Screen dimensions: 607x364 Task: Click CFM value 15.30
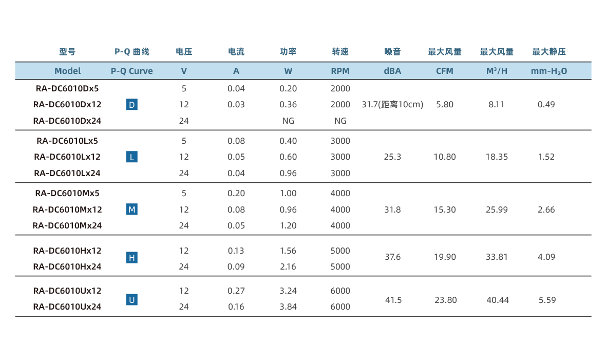pyautogui.click(x=444, y=209)
